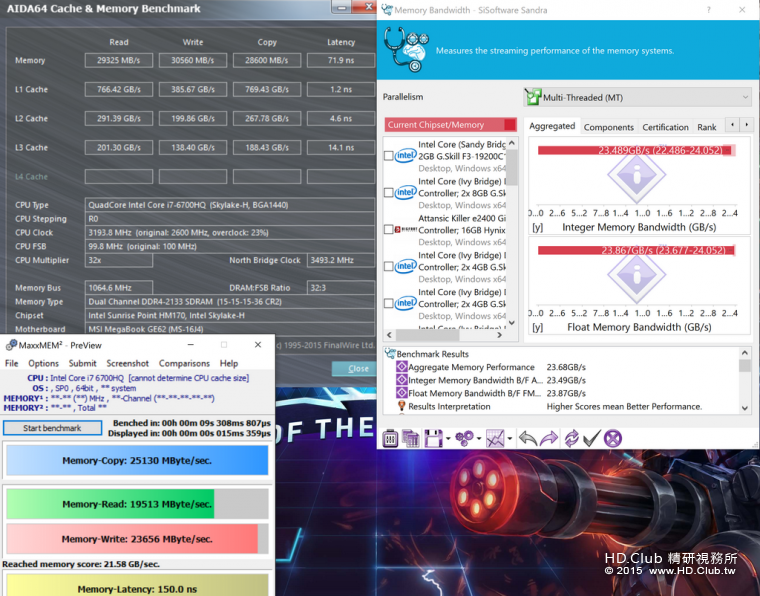Click reference list scroll-up arrow

click(x=512, y=143)
